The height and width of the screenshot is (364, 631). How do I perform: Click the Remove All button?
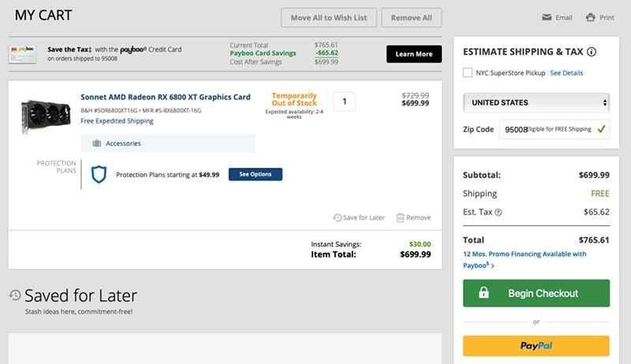(411, 17)
